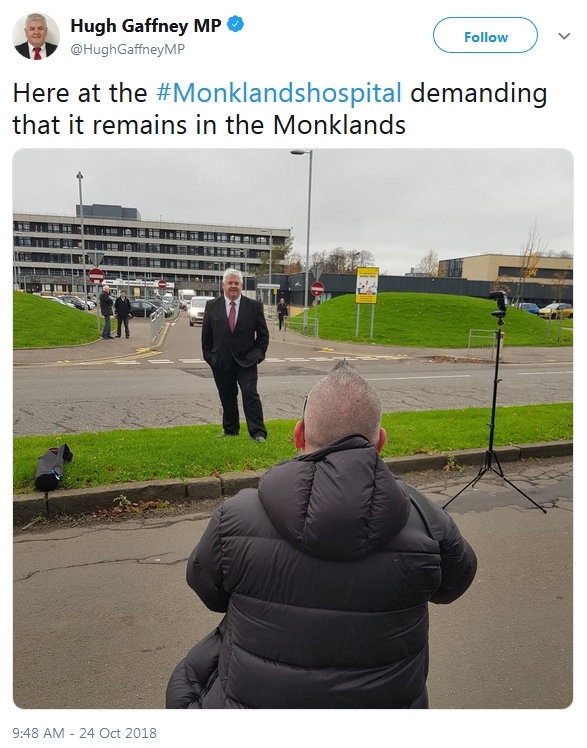587x748 pixels.
Task: Click the hospital building in the tweet image
Action: tap(152, 250)
